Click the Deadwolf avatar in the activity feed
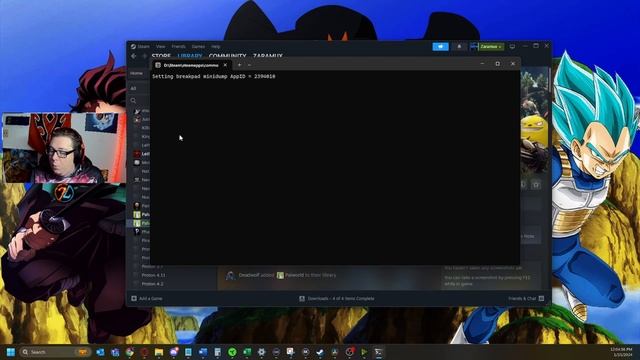This screenshot has width=640, height=360. tap(230, 276)
